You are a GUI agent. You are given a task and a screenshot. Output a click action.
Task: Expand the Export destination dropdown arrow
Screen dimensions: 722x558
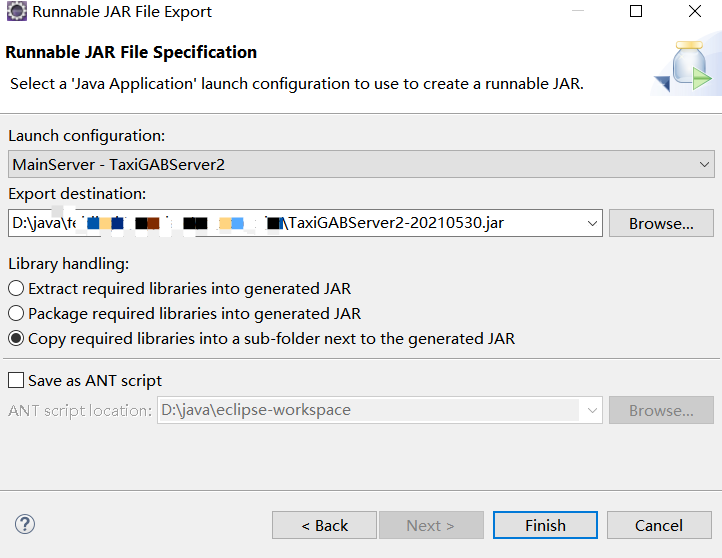592,223
